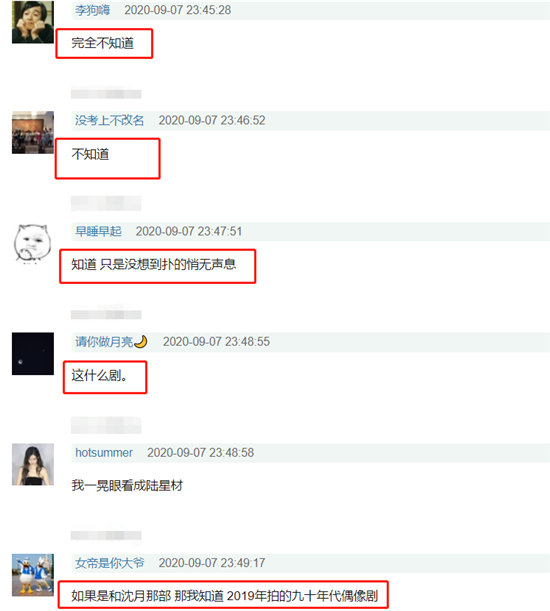Open 女帝是你大爷's Donald Duck avatar
Screen dimensions: 550x611
[33, 575]
